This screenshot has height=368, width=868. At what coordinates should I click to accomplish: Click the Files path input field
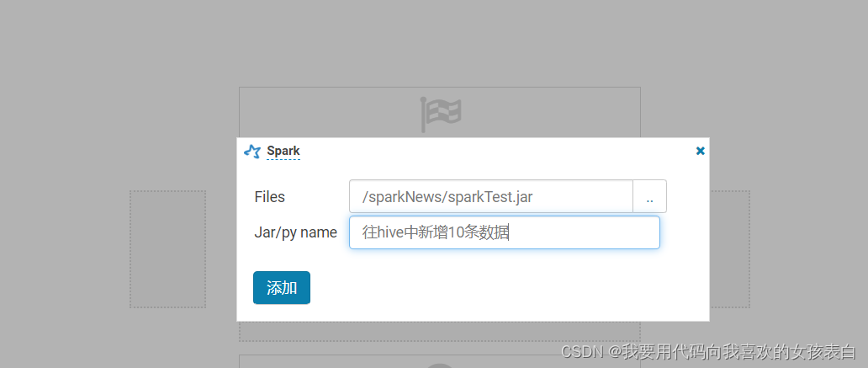[x=491, y=196]
